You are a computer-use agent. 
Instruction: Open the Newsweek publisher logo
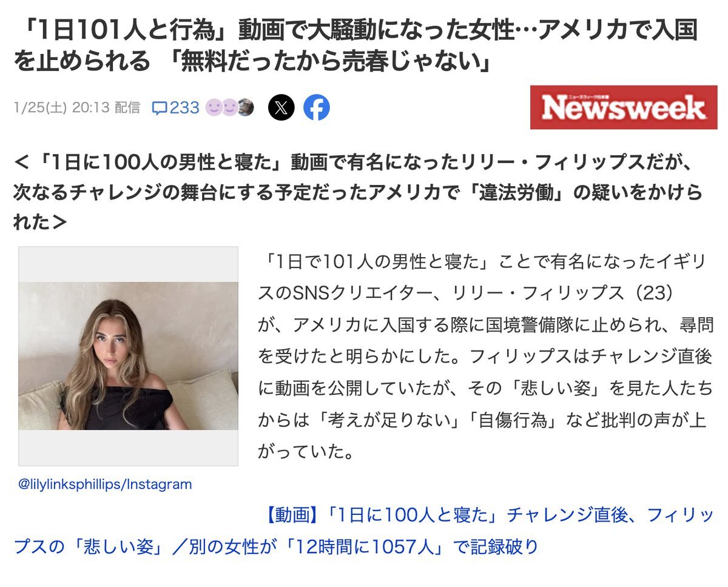[x=623, y=107]
